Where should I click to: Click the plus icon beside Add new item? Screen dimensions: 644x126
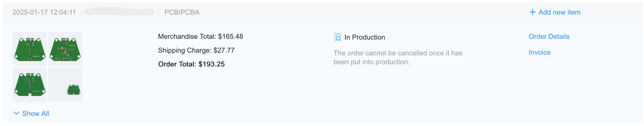[x=532, y=12]
